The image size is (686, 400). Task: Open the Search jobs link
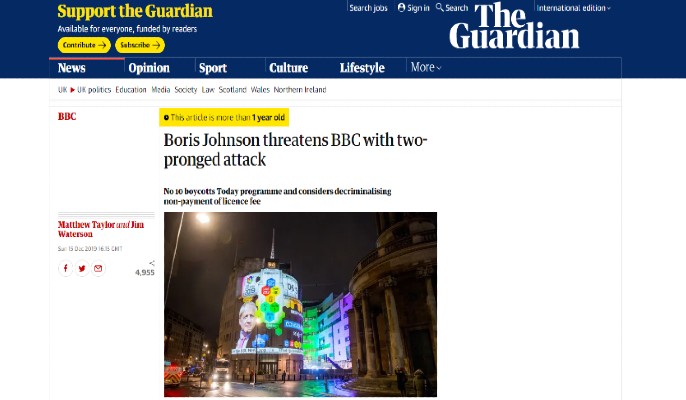click(x=368, y=8)
